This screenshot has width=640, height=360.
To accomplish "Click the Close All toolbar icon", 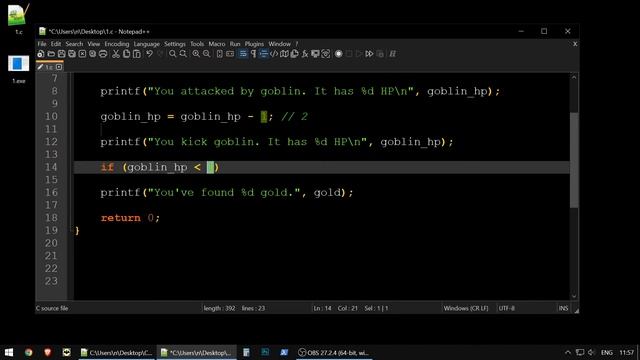I will tap(93, 54).
